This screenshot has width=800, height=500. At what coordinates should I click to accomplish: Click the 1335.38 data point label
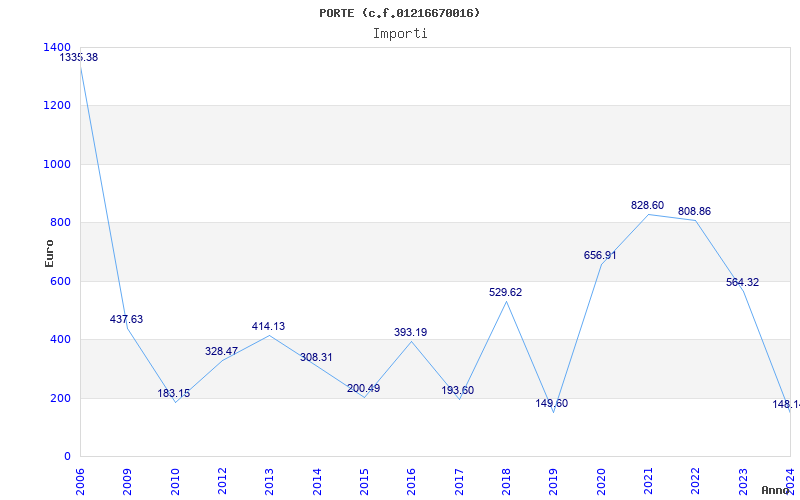tap(79, 58)
